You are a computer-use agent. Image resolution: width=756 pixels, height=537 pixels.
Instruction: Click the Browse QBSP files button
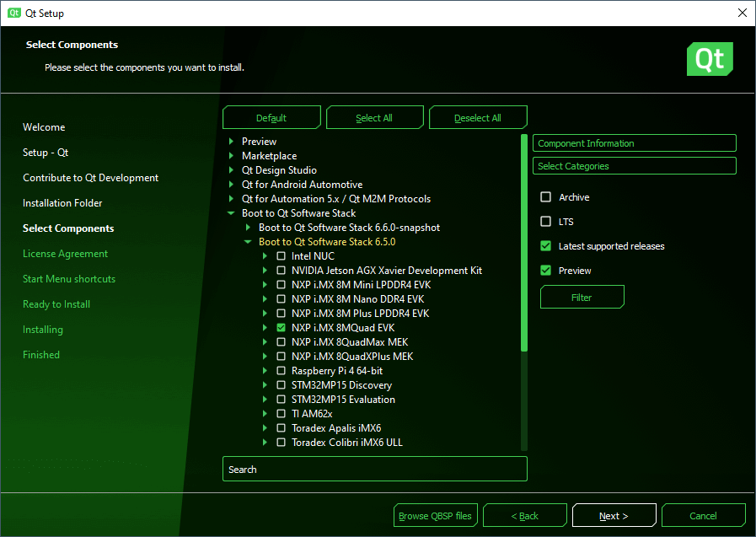point(435,515)
